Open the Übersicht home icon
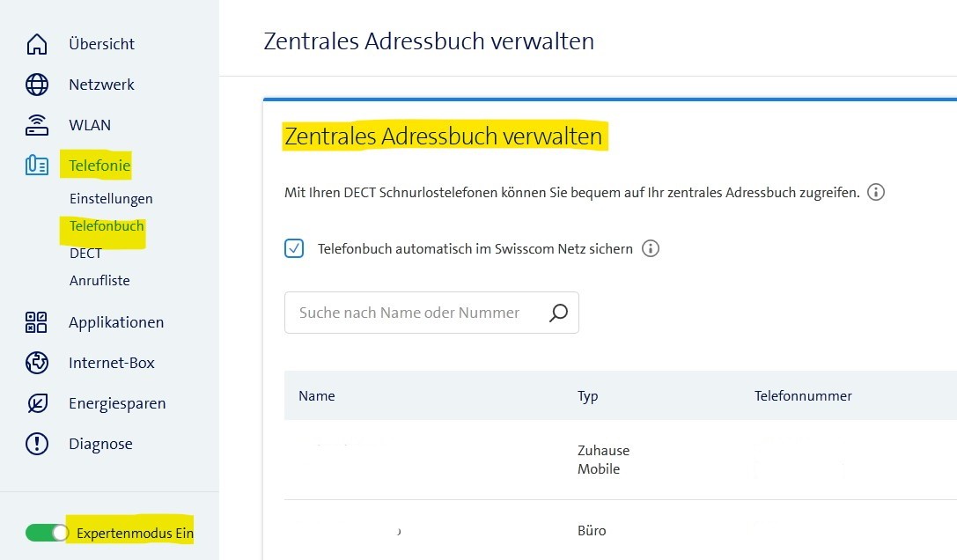This screenshot has height=560, width=957. 35,43
